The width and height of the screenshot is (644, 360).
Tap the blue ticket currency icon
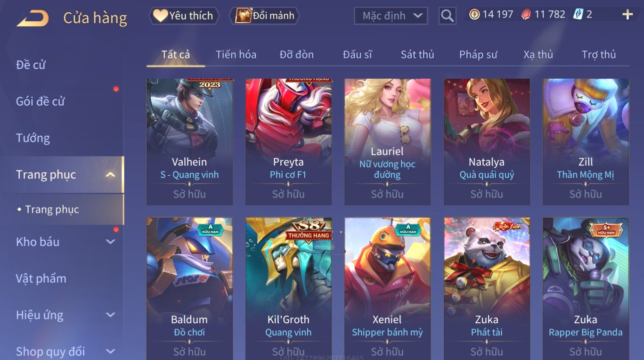[578, 15]
